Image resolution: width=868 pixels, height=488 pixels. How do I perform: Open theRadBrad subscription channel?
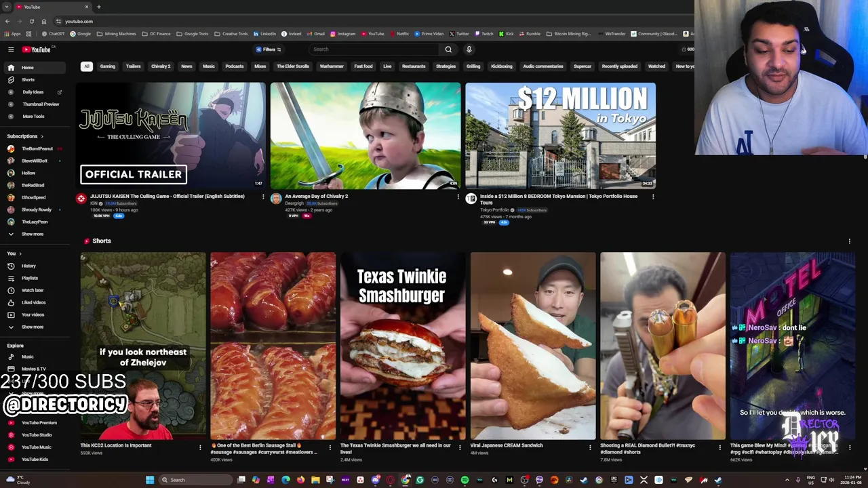coord(34,185)
